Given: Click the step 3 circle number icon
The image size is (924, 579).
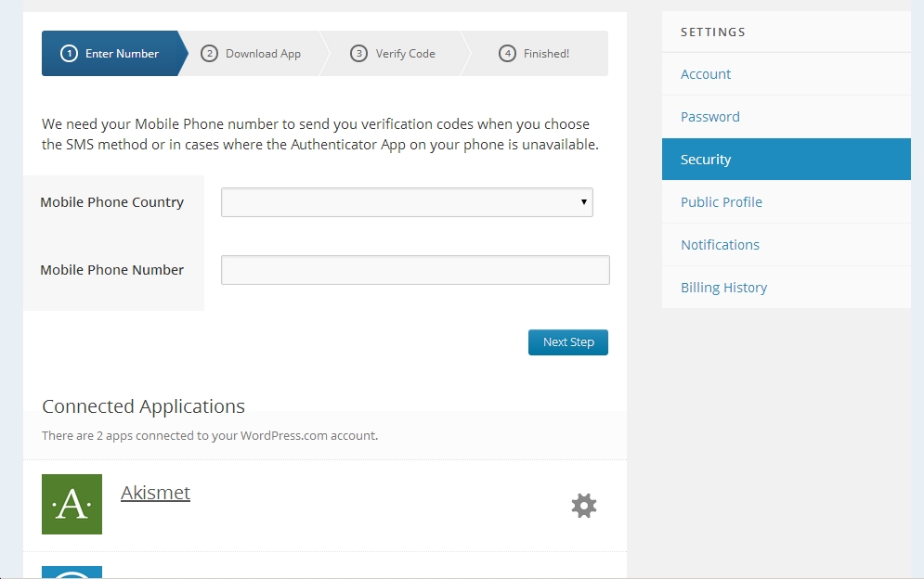Looking at the screenshot, I should tap(358, 54).
